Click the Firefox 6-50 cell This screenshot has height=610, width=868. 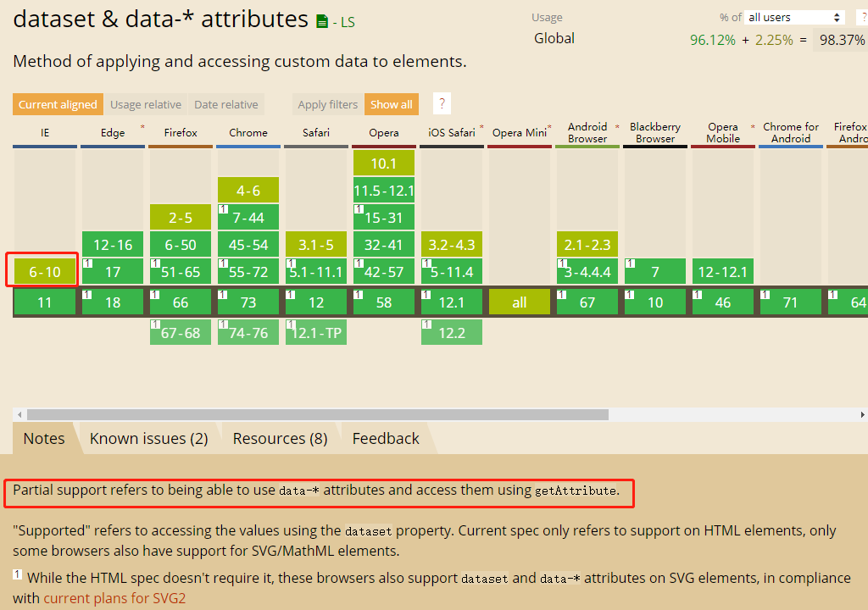[x=181, y=245]
